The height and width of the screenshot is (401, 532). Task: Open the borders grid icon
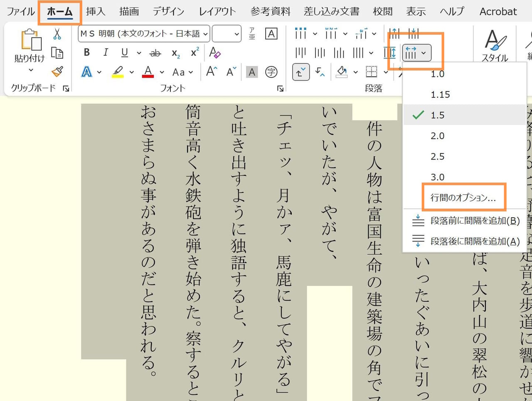(x=372, y=71)
